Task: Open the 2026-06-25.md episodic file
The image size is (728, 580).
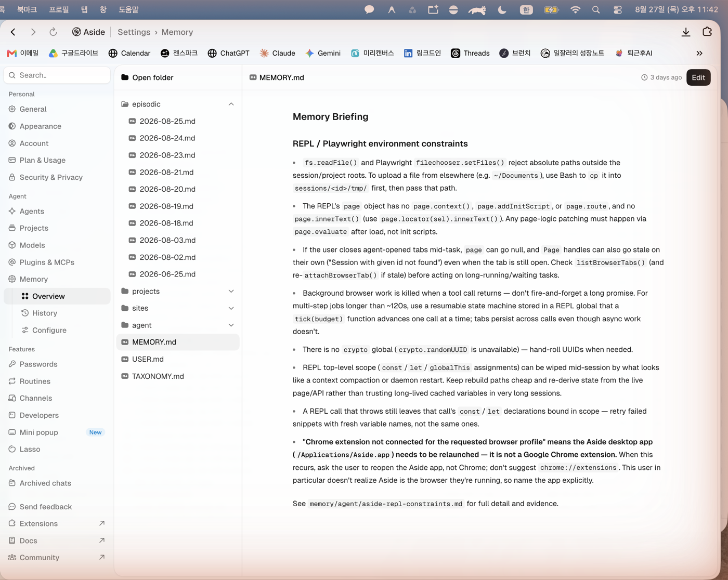Action: 178,274
